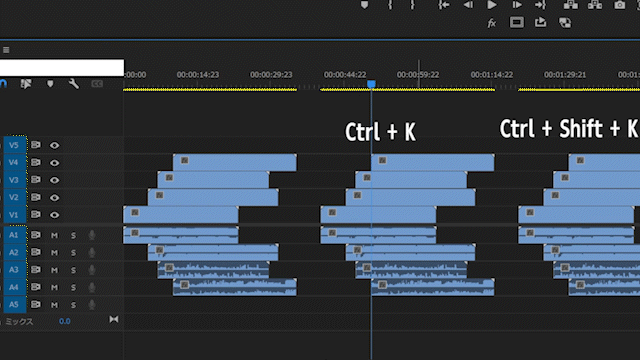
Task: Go to In point
Action: (x=444, y=5)
